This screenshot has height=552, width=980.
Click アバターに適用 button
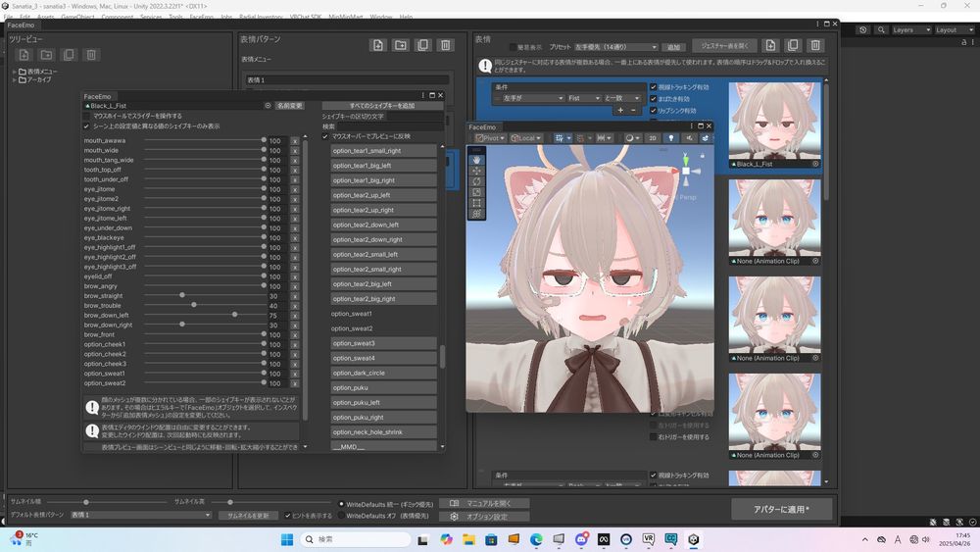[781, 509]
